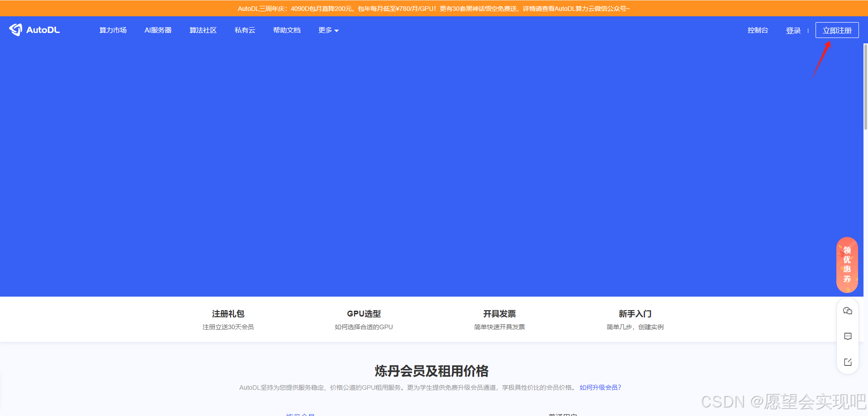Open 帮助文档 from the navigation bar

click(x=287, y=30)
